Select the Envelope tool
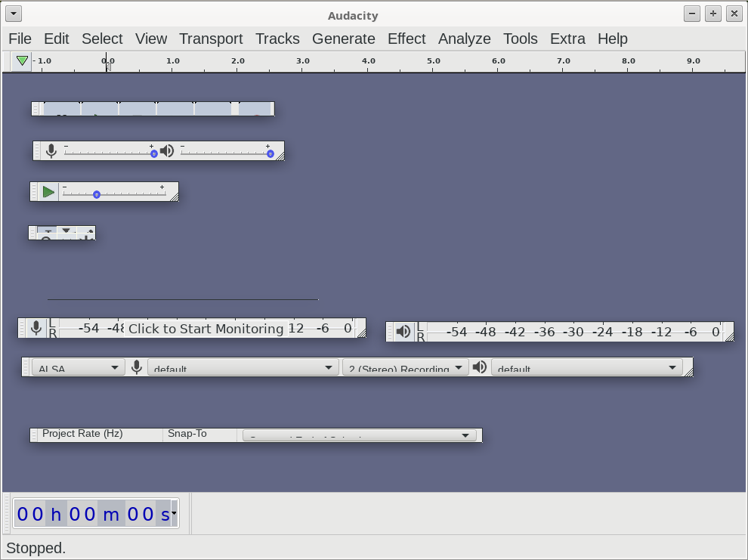Screen dimensions: 748x560 point(66,229)
